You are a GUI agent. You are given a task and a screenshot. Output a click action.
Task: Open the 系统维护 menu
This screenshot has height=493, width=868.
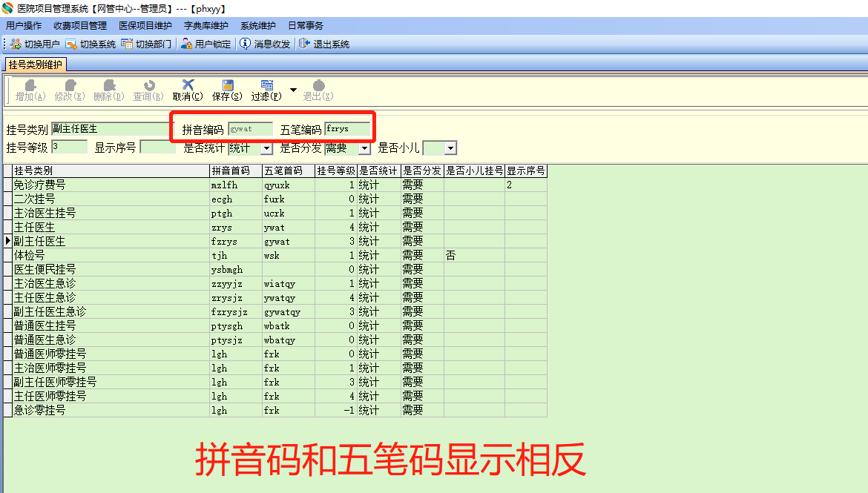pyautogui.click(x=258, y=25)
